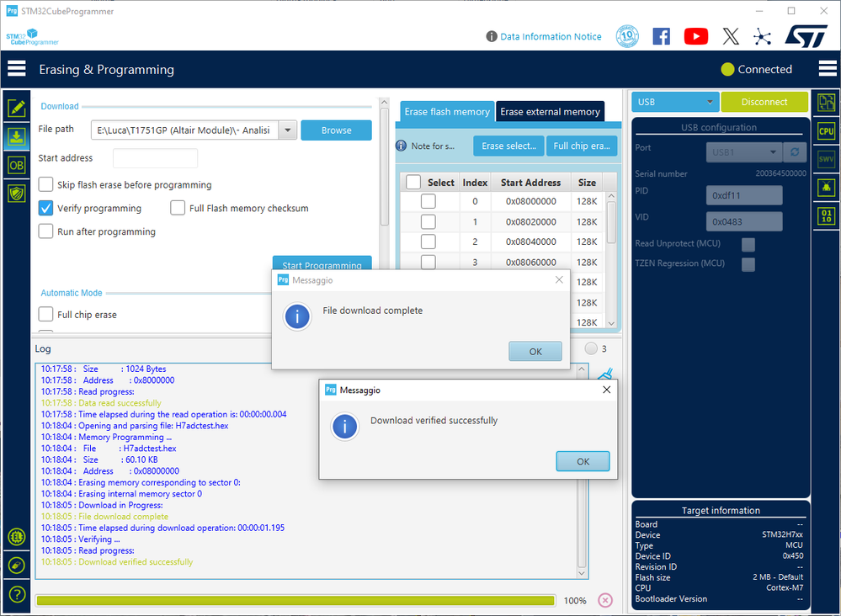Viewport: 841px width, 616px height.
Task: Select the Erase flash memory tab
Action: [x=447, y=112]
